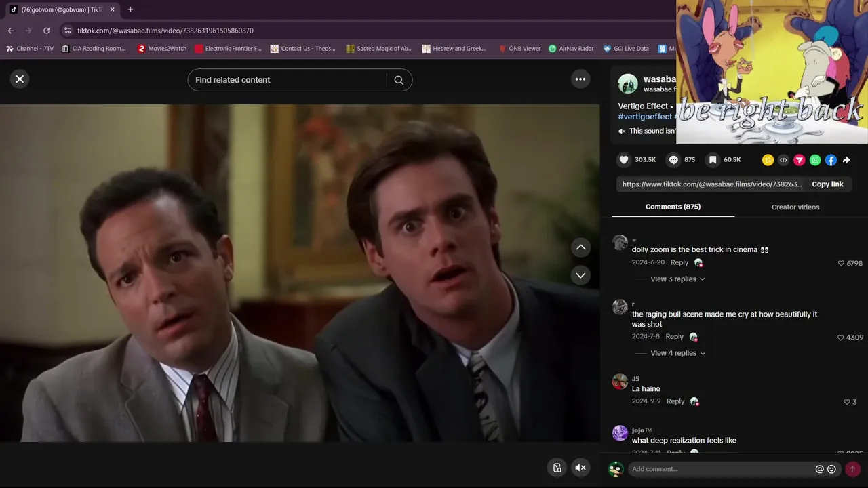
Task: Repost using the yellow repost icon
Action: 768,160
